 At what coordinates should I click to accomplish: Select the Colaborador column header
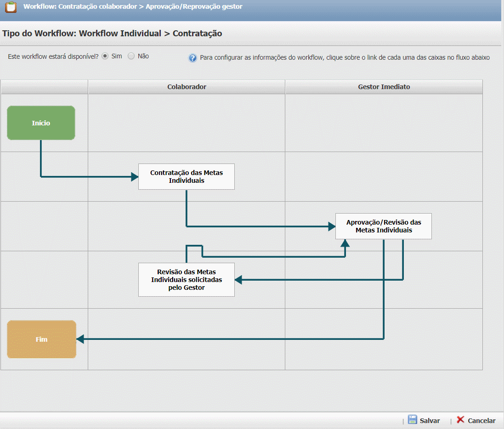click(x=187, y=87)
